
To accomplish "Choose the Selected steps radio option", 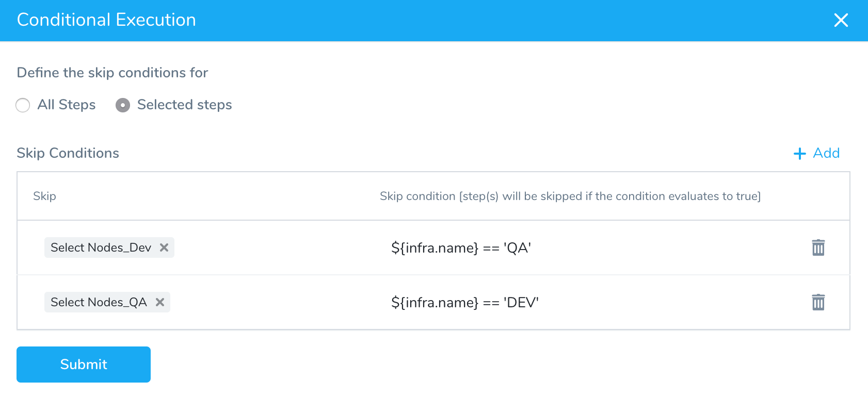I will 123,105.
